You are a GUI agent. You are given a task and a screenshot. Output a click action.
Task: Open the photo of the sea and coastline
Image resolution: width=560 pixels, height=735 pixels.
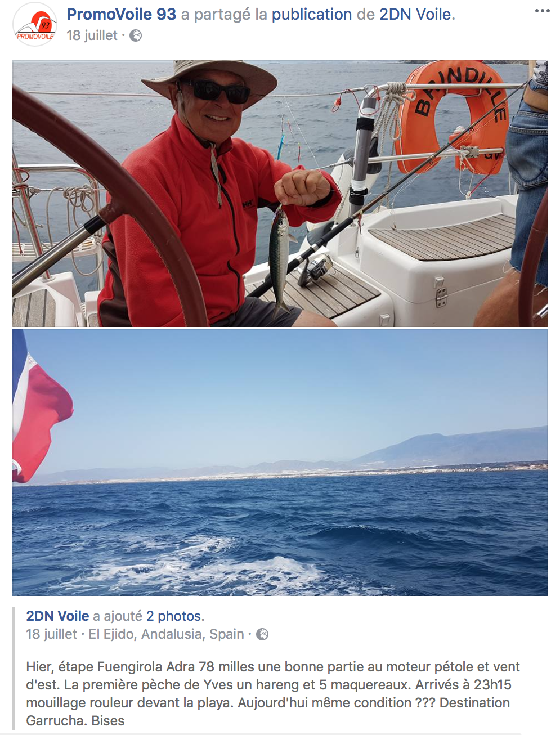[x=280, y=463]
